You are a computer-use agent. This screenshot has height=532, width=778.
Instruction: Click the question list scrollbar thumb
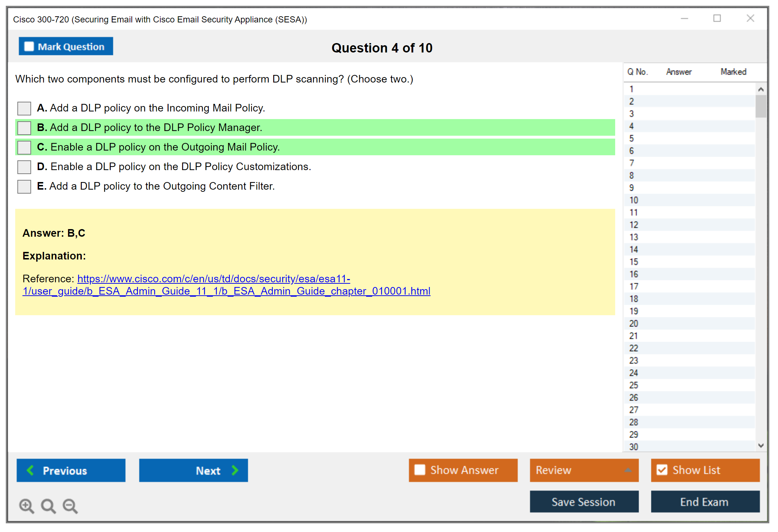coord(761,106)
